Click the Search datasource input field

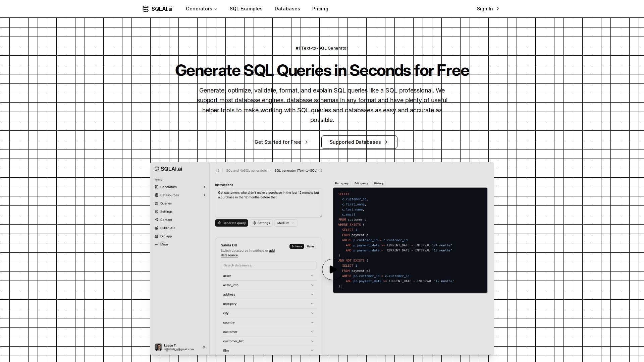pyautogui.click(x=268, y=265)
